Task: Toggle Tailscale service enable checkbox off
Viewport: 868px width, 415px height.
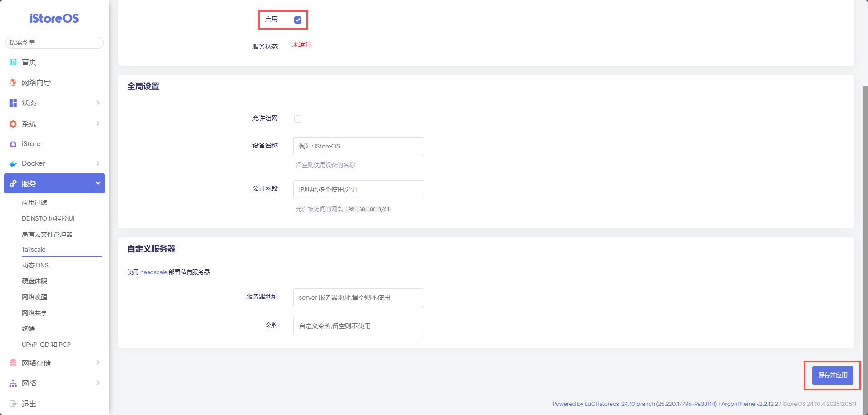Action: click(x=297, y=20)
